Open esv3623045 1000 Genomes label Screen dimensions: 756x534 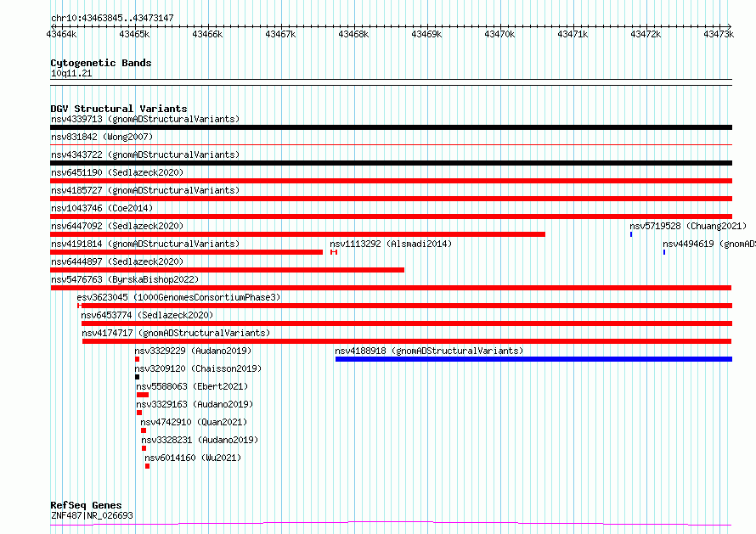pyautogui.click(x=178, y=297)
